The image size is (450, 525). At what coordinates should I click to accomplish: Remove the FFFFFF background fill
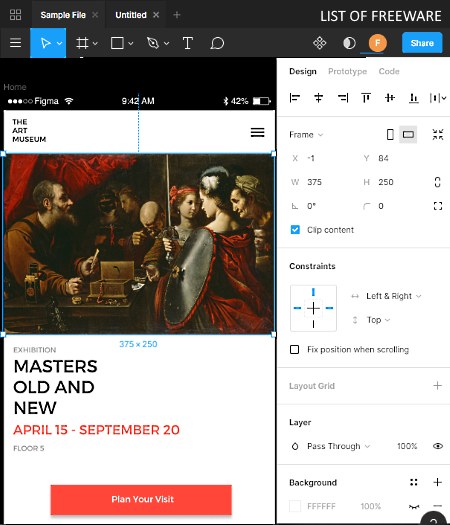(x=438, y=506)
